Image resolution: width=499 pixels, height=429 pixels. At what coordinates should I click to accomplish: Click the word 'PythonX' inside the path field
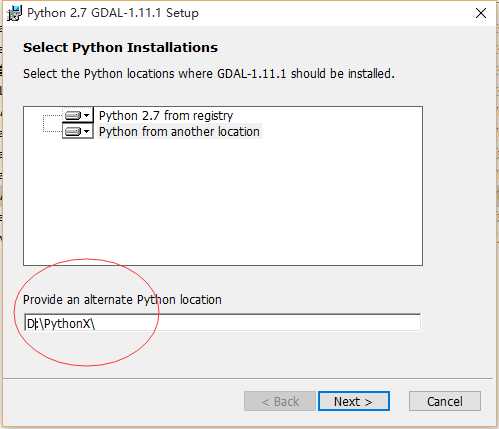(67, 324)
